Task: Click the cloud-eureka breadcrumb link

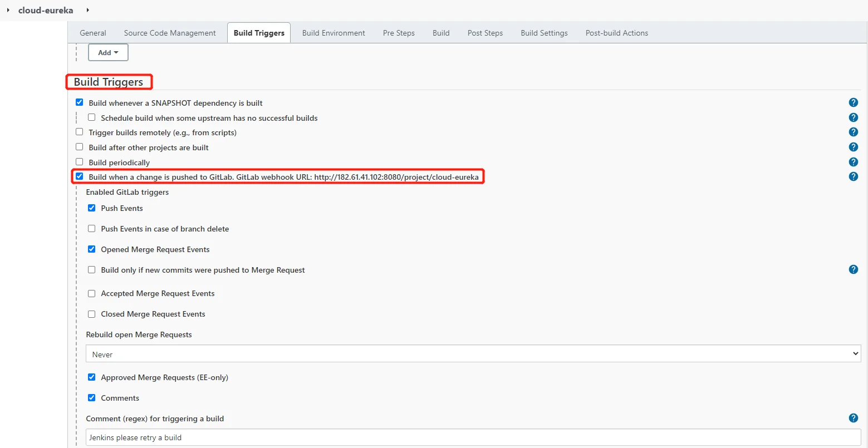Action: pyautogui.click(x=46, y=10)
